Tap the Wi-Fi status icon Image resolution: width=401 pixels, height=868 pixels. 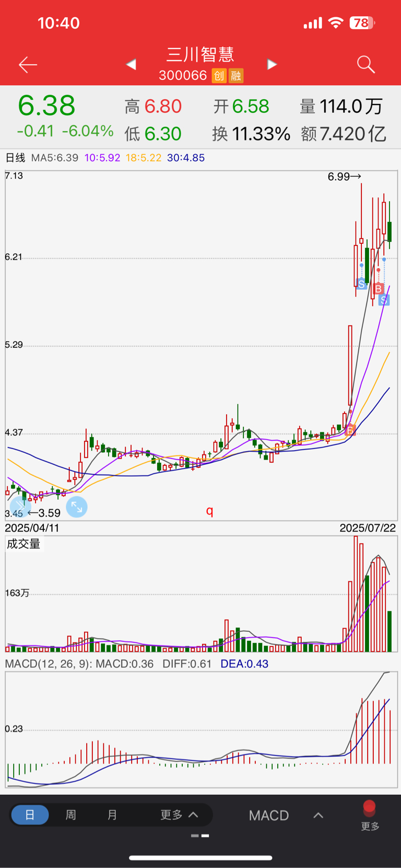(336, 23)
